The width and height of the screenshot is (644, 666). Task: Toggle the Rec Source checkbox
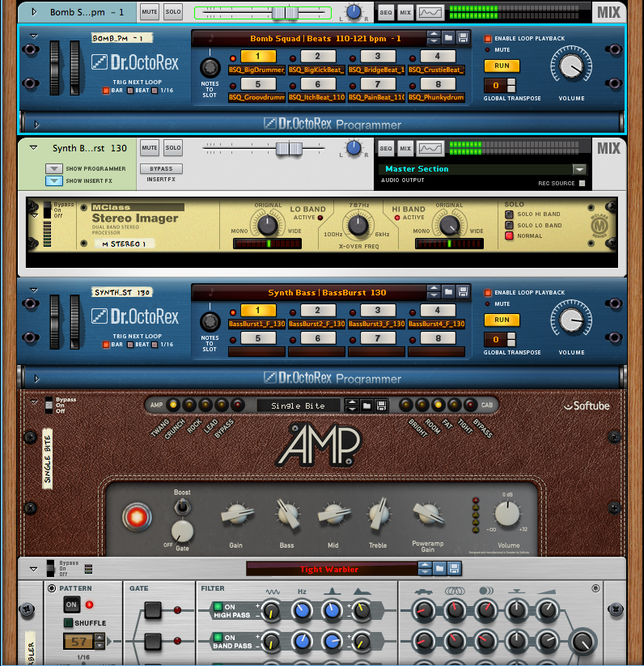pyautogui.click(x=582, y=183)
